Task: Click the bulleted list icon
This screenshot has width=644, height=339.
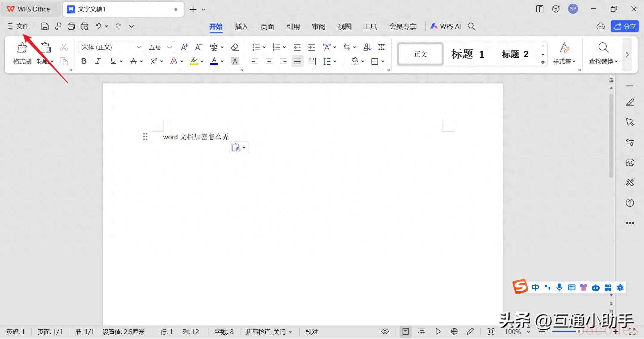Action: tap(256, 47)
